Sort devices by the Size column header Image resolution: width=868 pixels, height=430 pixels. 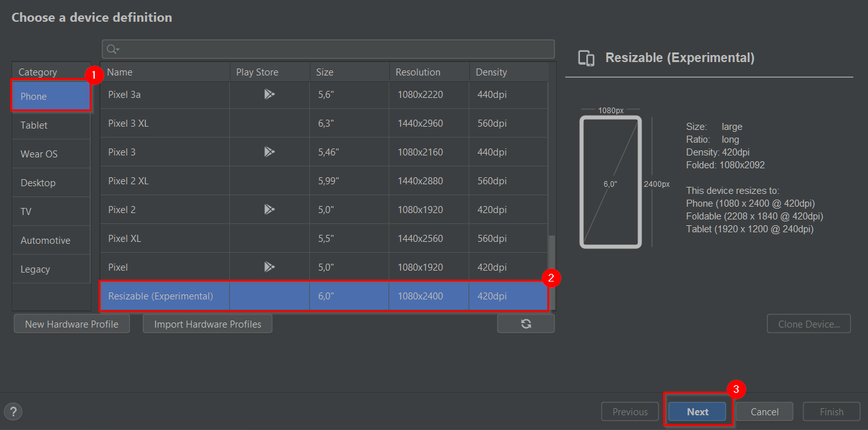(x=350, y=72)
